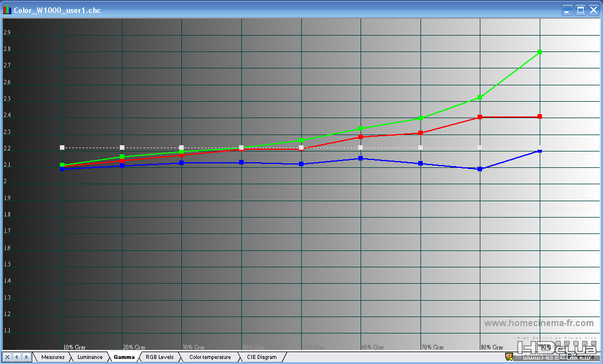The height and width of the screenshot is (364, 603).
Task: Close the Color_W1000_user1.chc window
Action: tap(594, 10)
